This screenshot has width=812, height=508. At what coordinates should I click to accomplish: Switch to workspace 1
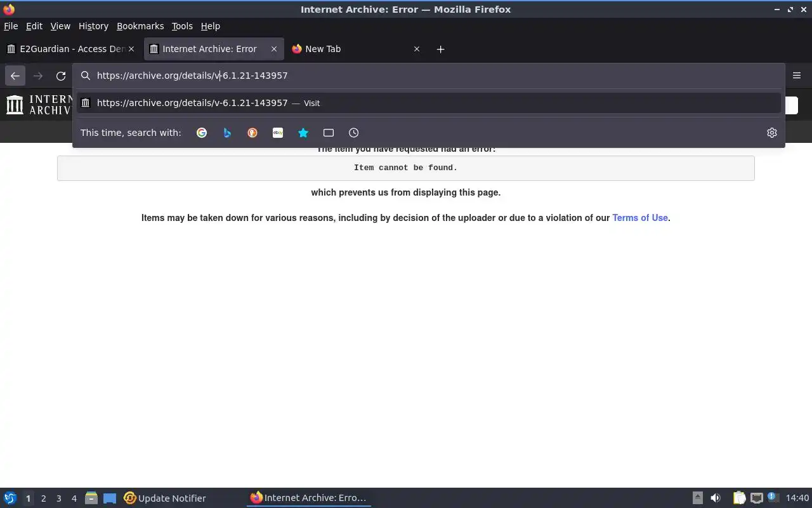pyautogui.click(x=28, y=498)
